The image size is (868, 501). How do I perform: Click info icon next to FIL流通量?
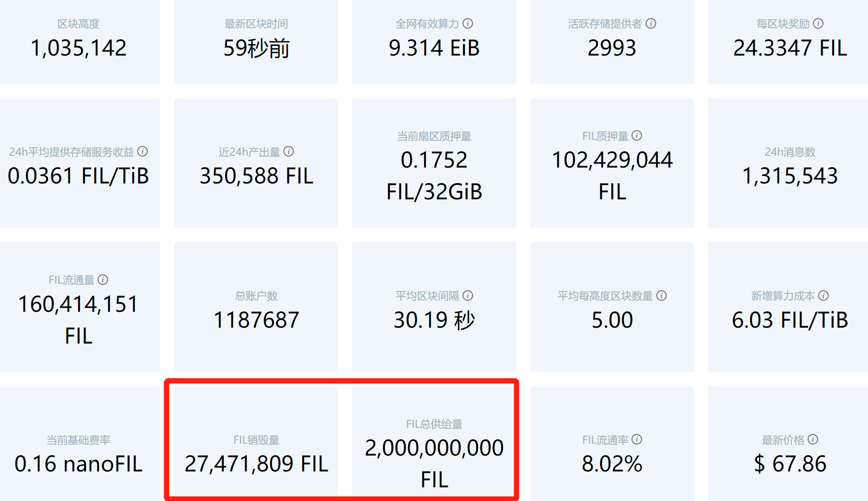point(103,280)
